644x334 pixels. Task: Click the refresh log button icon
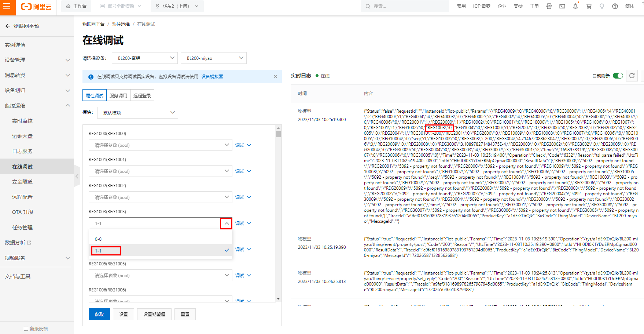coord(632,76)
